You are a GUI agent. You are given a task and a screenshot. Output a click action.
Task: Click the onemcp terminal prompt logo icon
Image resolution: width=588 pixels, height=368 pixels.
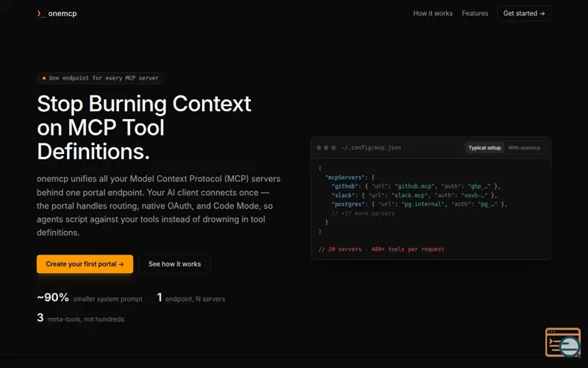pos(41,13)
